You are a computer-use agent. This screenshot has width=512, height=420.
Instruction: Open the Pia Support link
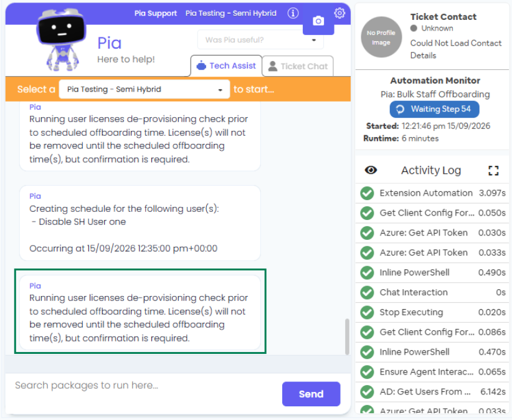tap(156, 13)
